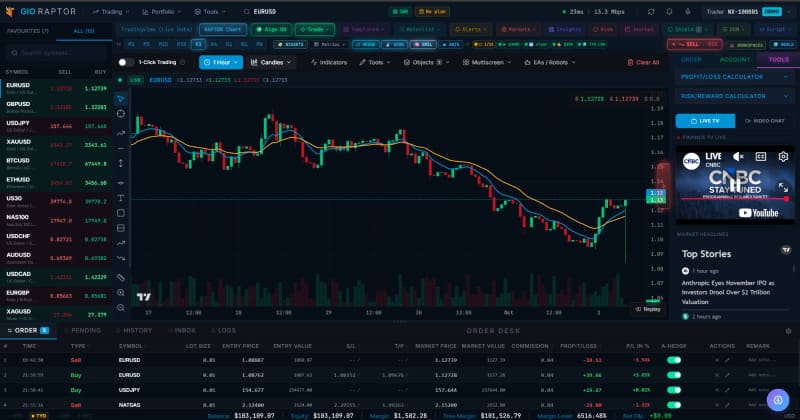Click the TradingView logo on chart
The width and height of the screenshot is (800, 420).
tap(144, 297)
